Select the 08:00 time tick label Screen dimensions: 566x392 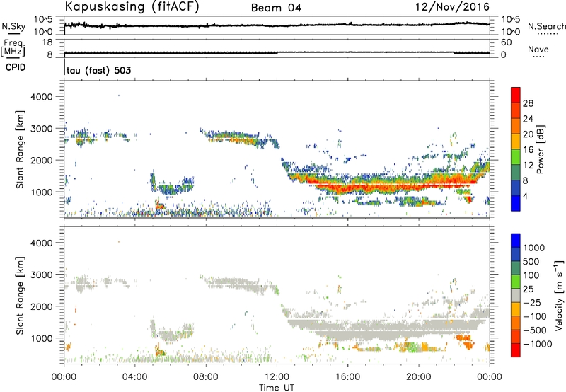click(x=206, y=377)
